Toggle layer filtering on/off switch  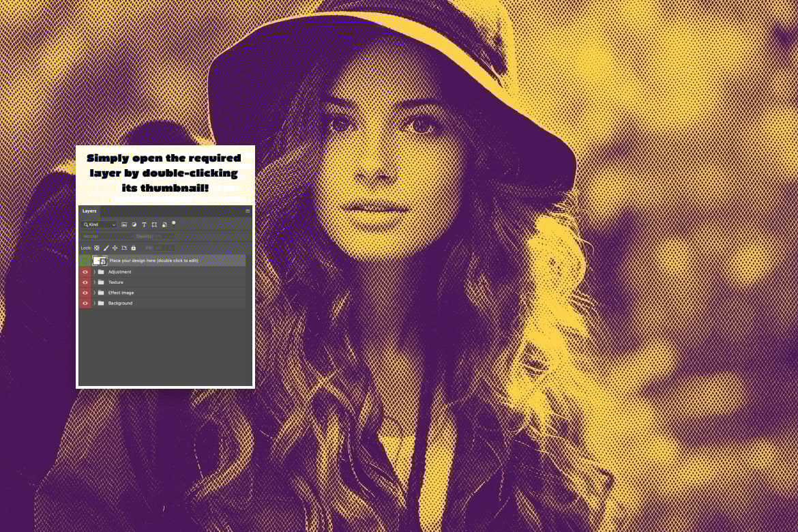pos(173,224)
